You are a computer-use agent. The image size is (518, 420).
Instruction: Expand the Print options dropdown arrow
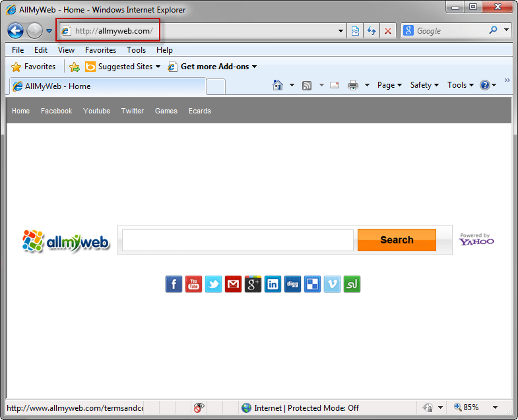[x=367, y=85]
